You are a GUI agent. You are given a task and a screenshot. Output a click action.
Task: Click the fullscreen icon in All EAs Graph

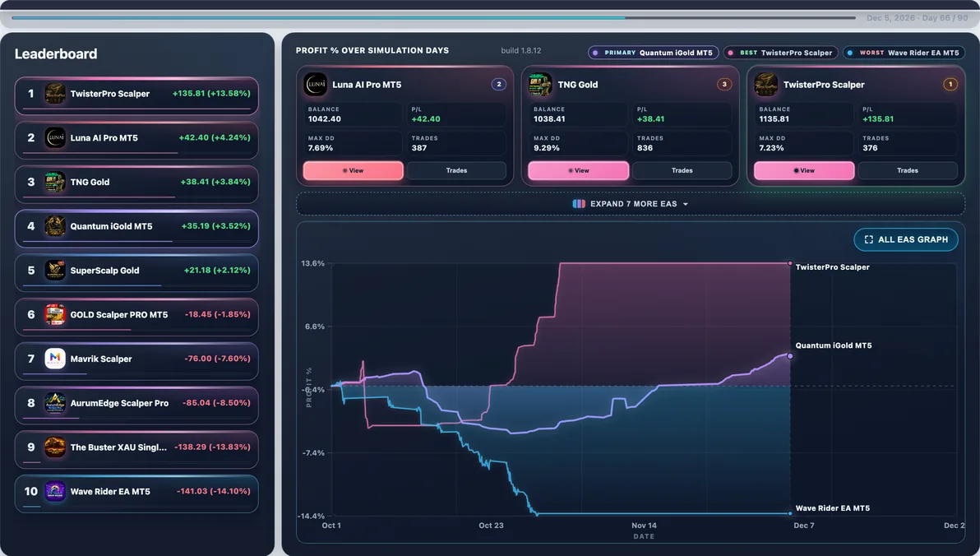869,239
